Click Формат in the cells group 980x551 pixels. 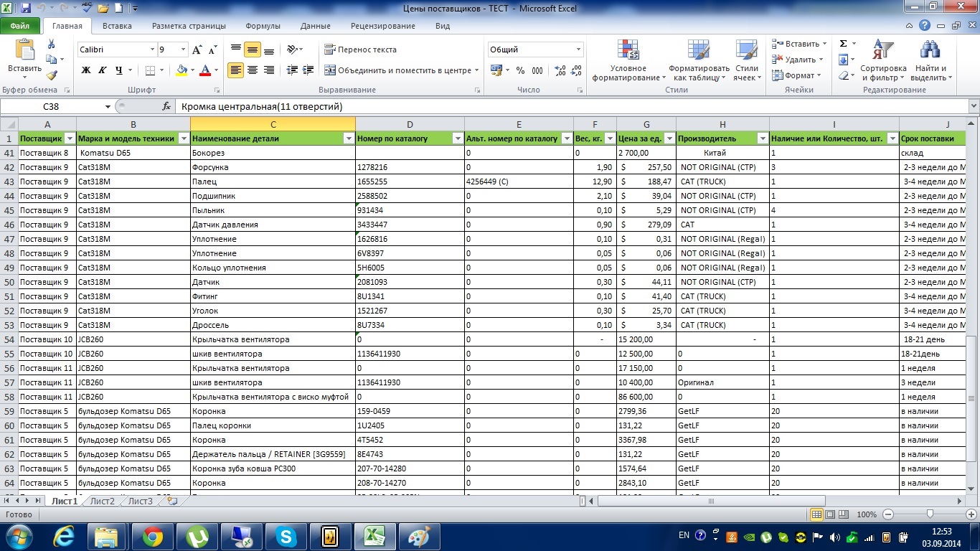click(x=796, y=75)
